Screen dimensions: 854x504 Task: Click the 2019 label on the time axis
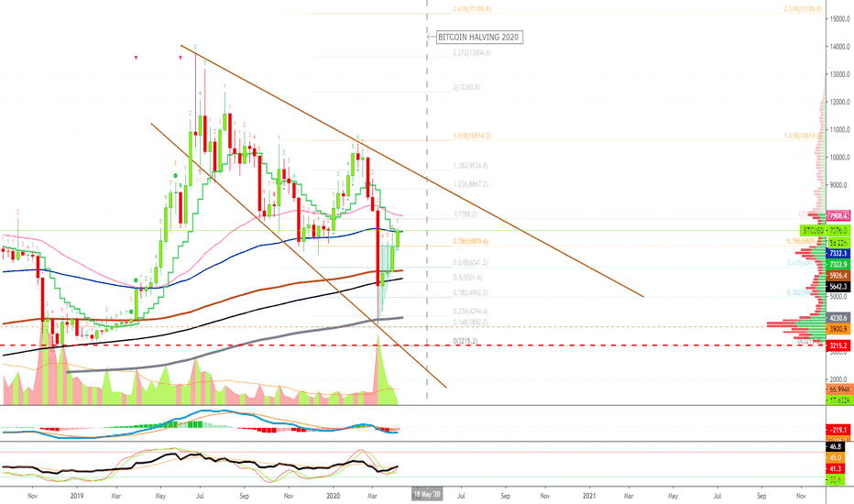click(77, 496)
